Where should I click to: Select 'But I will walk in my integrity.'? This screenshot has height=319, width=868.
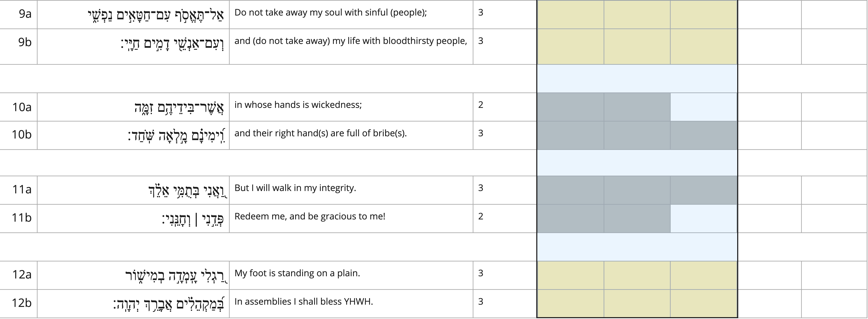pyautogui.click(x=295, y=188)
